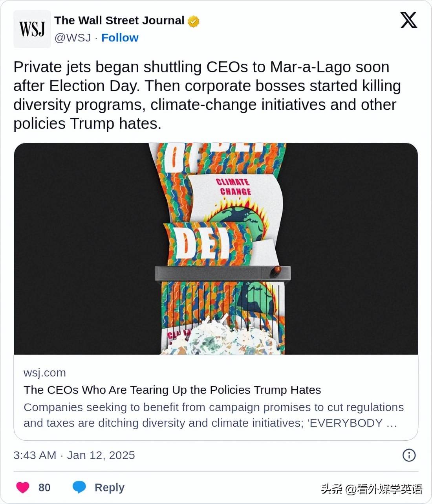432x504 pixels.
Task: Click the tweet text about private jets
Action: pyautogui.click(x=207, y=95)
